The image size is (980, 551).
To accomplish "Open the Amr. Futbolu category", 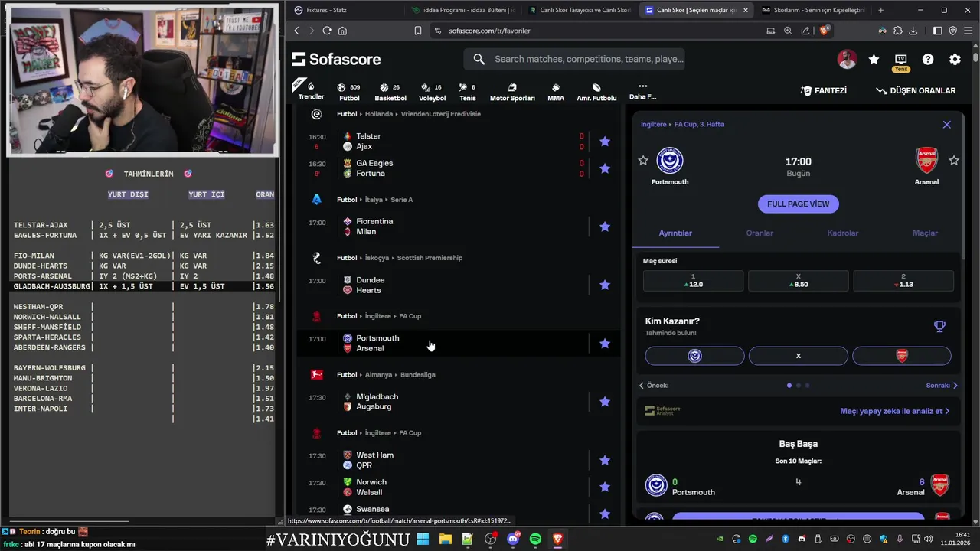I will tap(596, 92).
